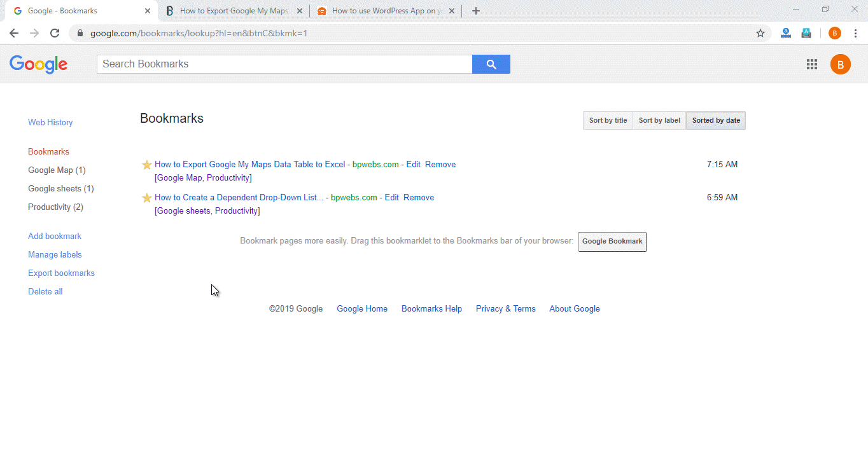Click Productivity label under first bookmark
This screenshot has width=868, height=468.
pyautogui.click(x=228, y=178)
